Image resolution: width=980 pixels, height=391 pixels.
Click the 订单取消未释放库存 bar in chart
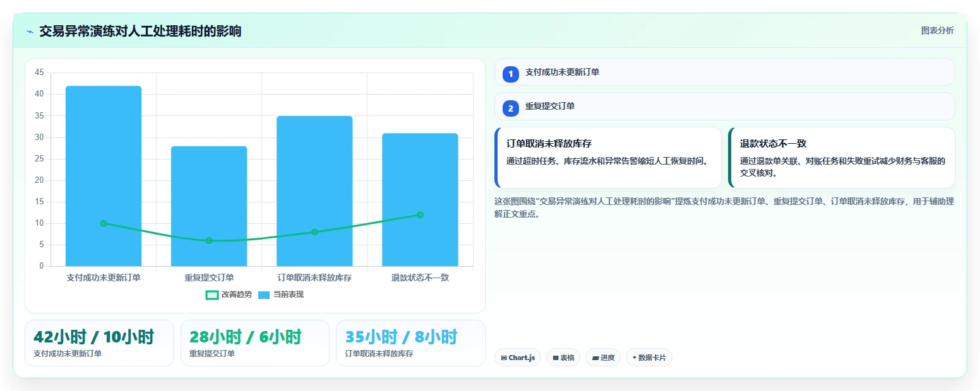point(314,191)
